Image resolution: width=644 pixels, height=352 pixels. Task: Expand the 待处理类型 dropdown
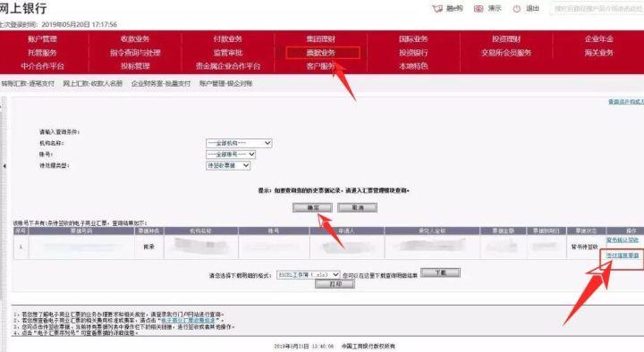pos(228,165)
